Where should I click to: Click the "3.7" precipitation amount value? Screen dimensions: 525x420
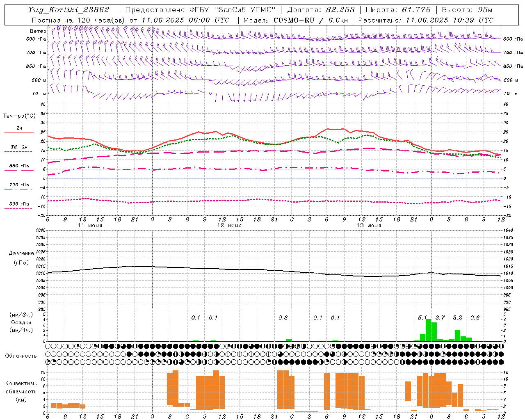tap(440, 318)
